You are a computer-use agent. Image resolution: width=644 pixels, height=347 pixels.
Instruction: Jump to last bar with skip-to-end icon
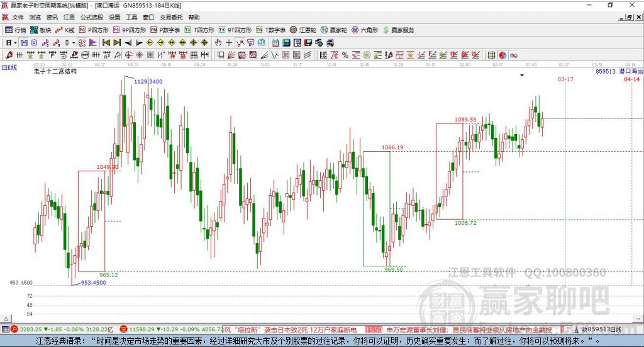117,43
